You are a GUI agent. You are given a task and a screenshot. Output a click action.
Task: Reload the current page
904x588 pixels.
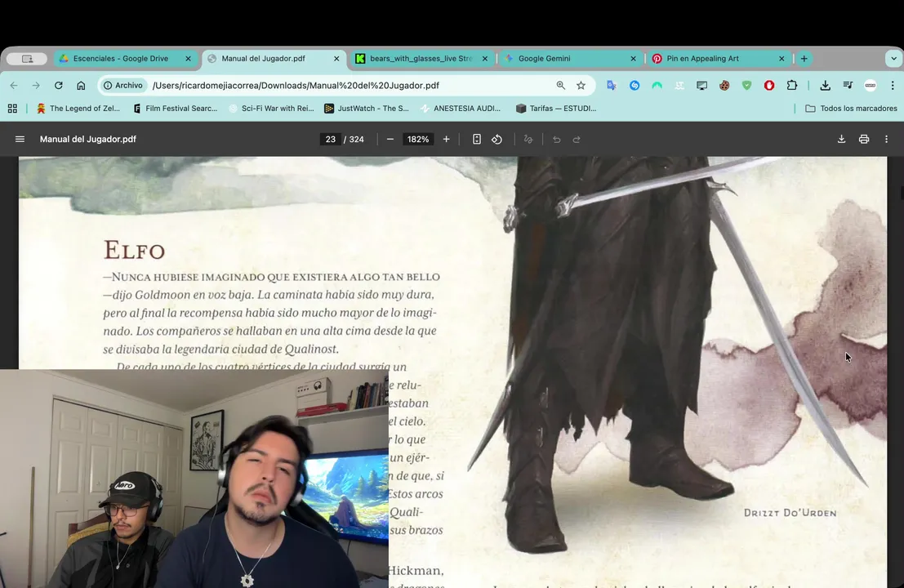click(58, 85)
